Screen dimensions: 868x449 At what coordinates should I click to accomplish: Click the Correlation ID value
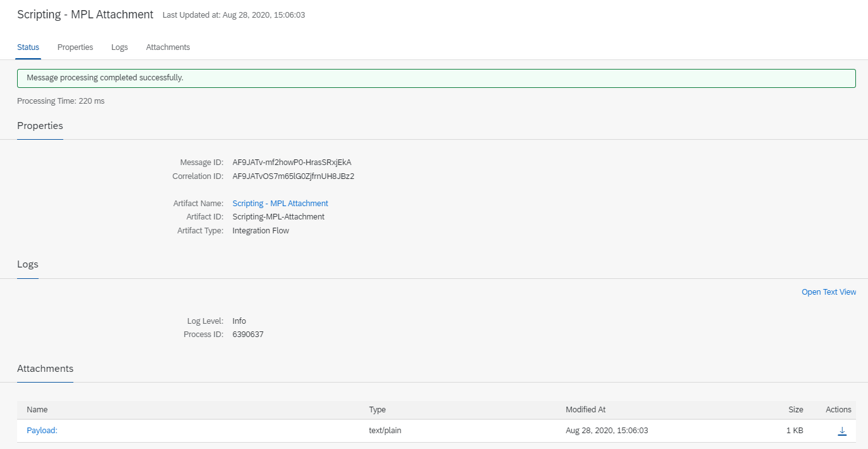coord(294,176)
